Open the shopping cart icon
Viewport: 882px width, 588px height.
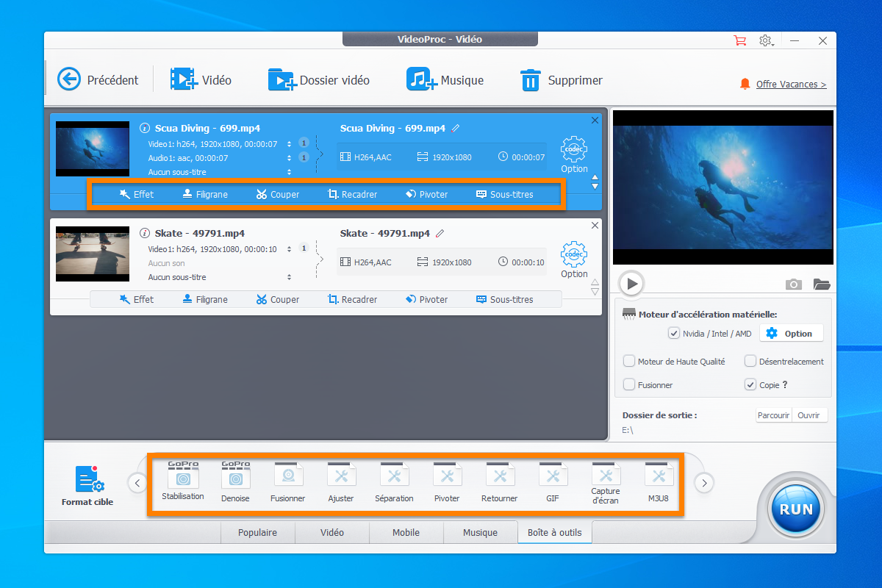(740, 40)
